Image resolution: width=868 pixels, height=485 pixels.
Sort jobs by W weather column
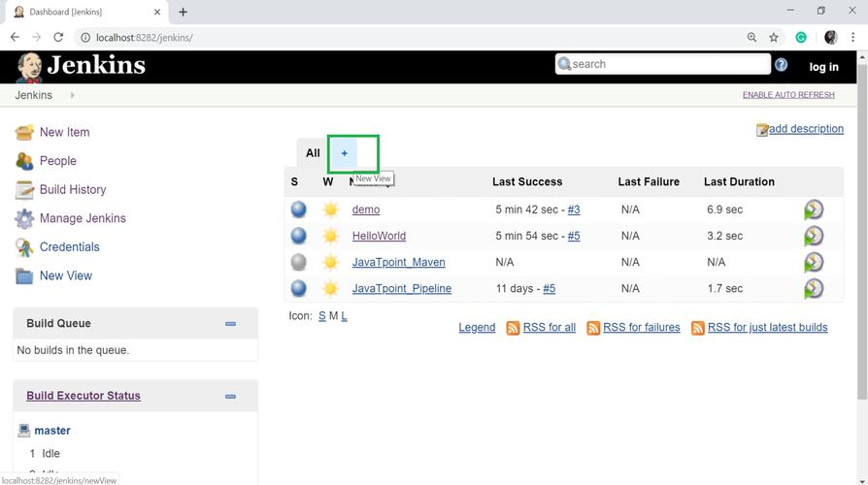[328, 182]
